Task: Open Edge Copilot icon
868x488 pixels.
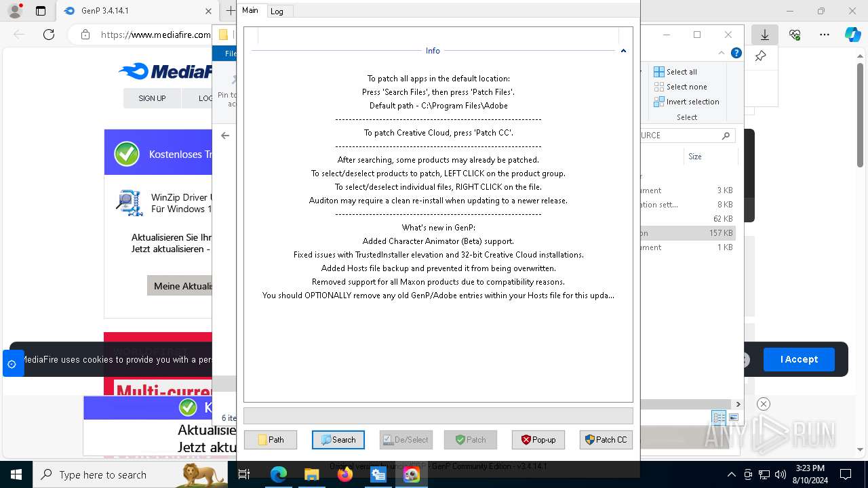Action: [x=852, y=35]
